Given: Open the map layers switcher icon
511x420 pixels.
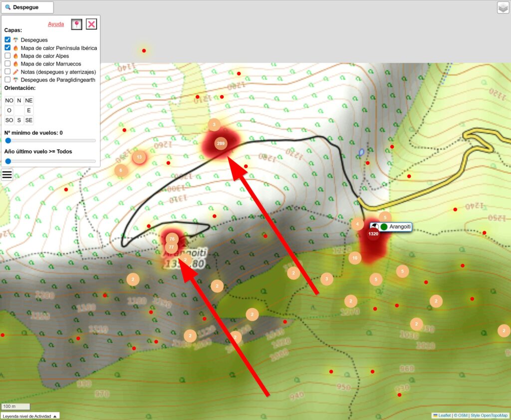Looking at the screenshot, I should (503, 7).
